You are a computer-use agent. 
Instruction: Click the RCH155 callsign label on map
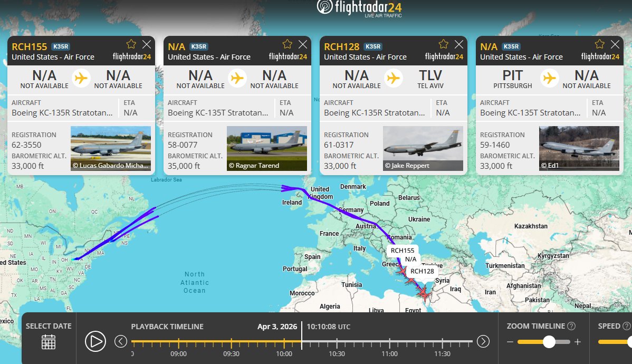point(403,251)
